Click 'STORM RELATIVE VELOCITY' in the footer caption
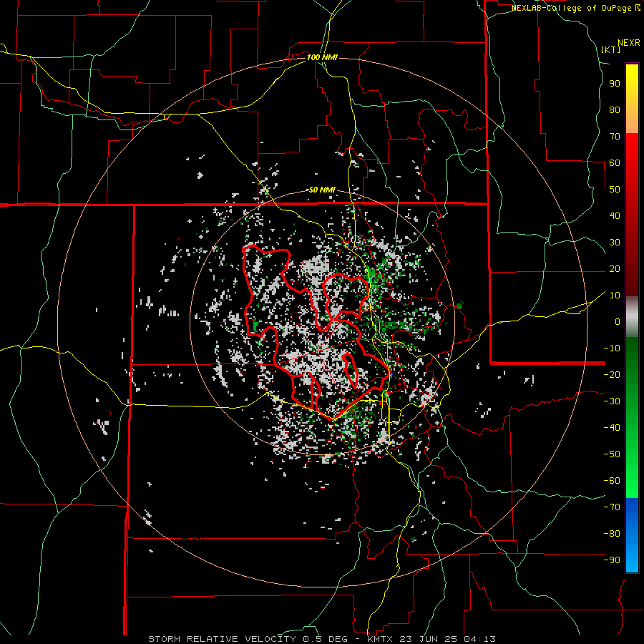 [222, 639]
